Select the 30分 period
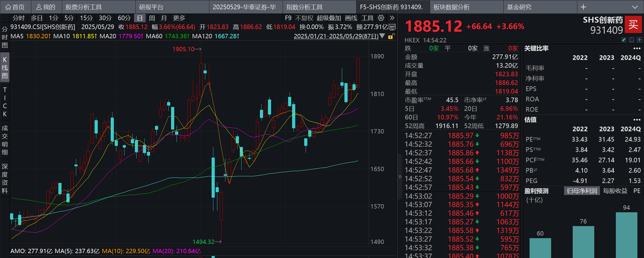The height and width of the screenshot is (258, 644). tap(105, 18)
